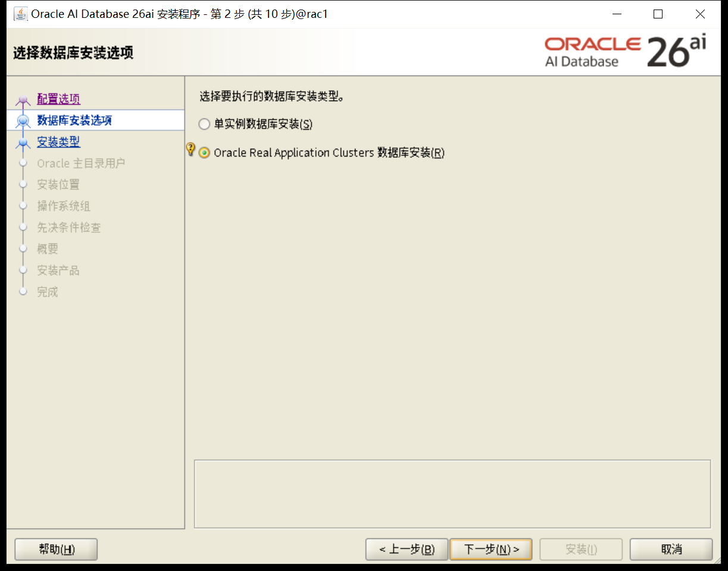Click the 操作系统组 step text
728x571 pixels.
pyautogui.click(x=64, y=206)
